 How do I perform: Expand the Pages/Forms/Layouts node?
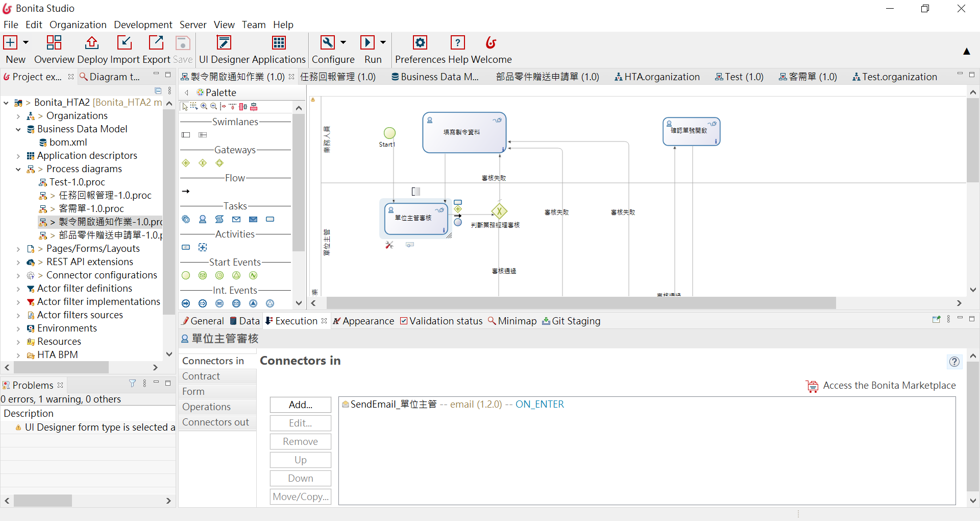click(18, 249)
